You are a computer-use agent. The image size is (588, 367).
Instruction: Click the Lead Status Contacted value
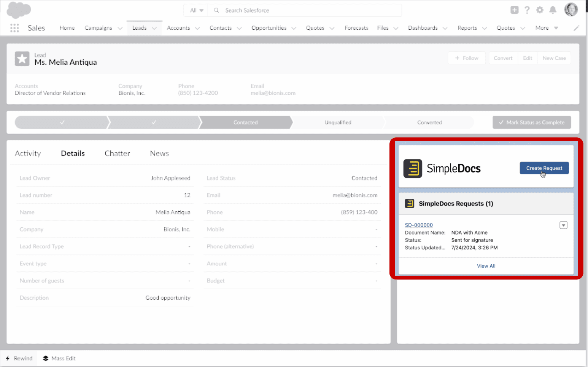364,178
